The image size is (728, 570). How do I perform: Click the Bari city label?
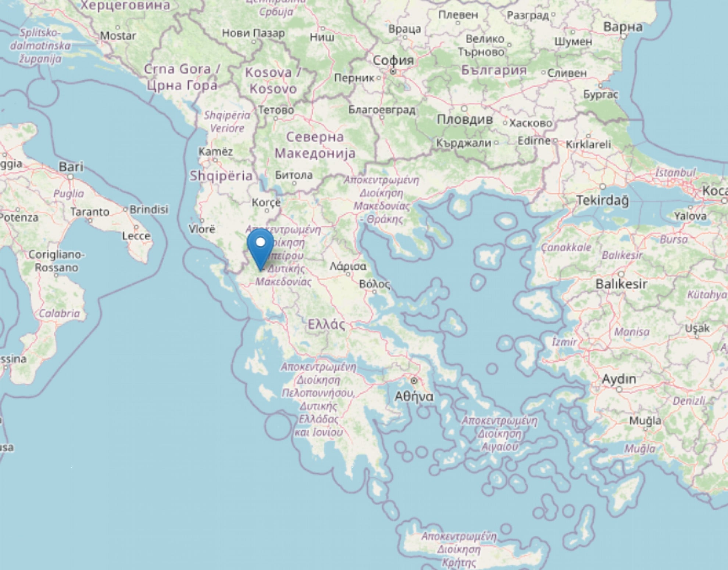point(71,167)
